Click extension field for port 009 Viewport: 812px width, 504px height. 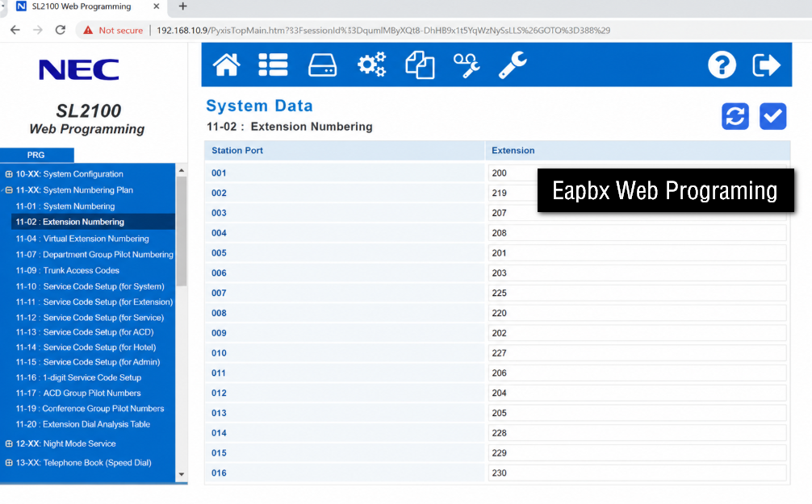pyautogui.click(x=637, y=333)
